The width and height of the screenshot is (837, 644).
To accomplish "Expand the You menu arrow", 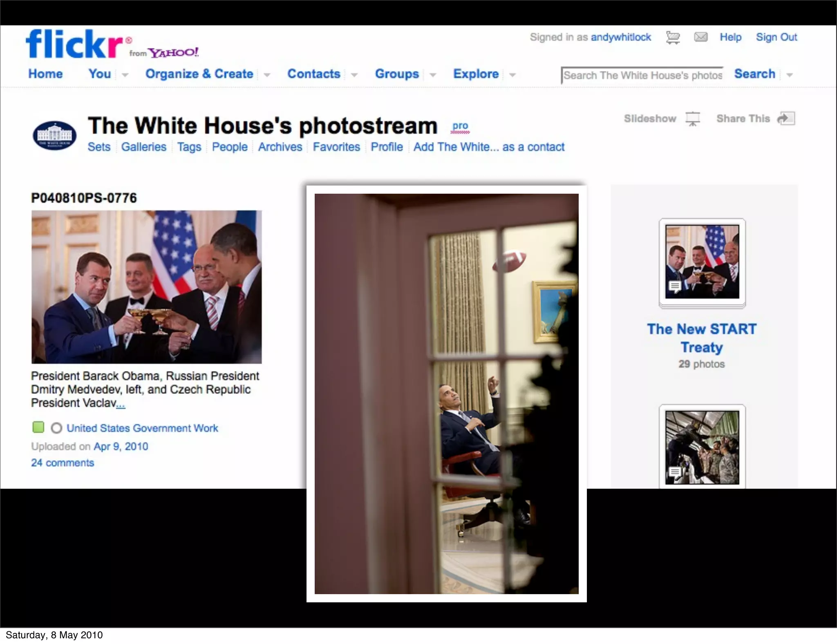I will [x=125, y=75].
